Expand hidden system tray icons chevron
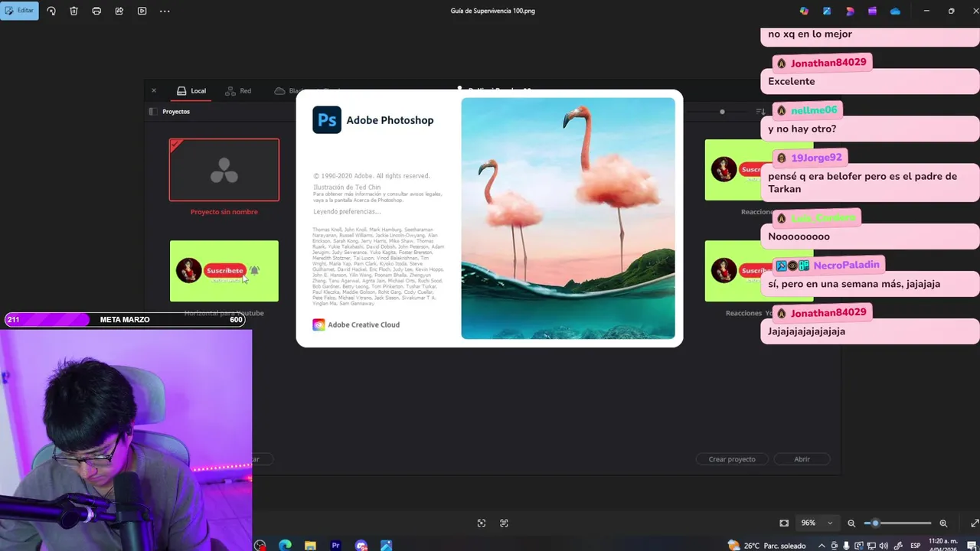The image size is (980, 551). point(822,546)
